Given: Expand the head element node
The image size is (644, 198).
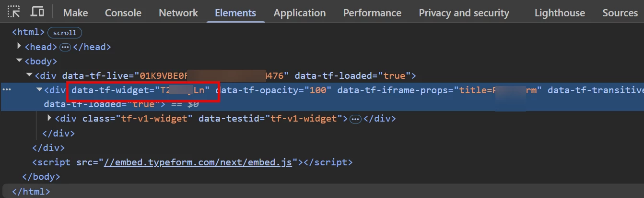Looking at the screenshot, I should pyautogui.click(x=19, y=46).
